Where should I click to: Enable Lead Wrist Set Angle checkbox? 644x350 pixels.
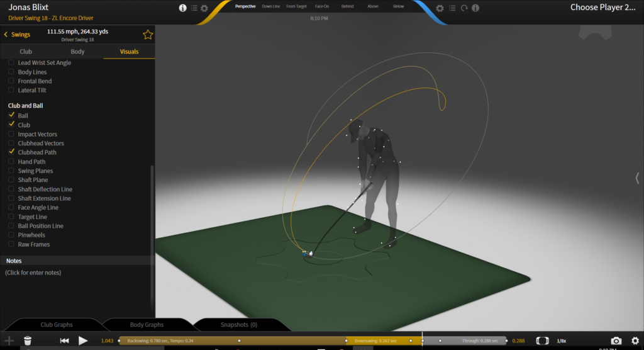[x=11, y=62]
